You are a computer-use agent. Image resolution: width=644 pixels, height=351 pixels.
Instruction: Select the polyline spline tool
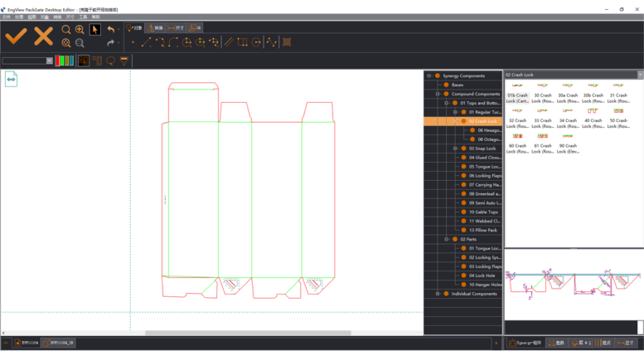pos(272,42)
